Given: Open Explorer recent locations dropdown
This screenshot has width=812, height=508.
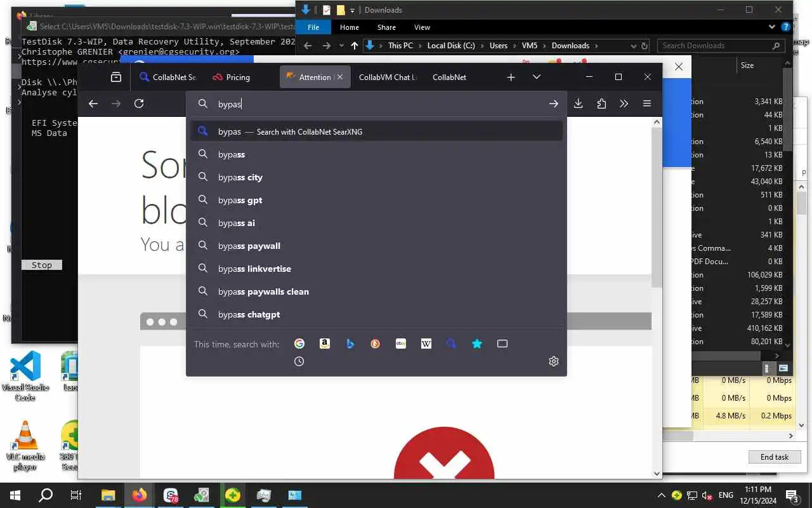Looking at the screenshot, I should click(341, 46).
